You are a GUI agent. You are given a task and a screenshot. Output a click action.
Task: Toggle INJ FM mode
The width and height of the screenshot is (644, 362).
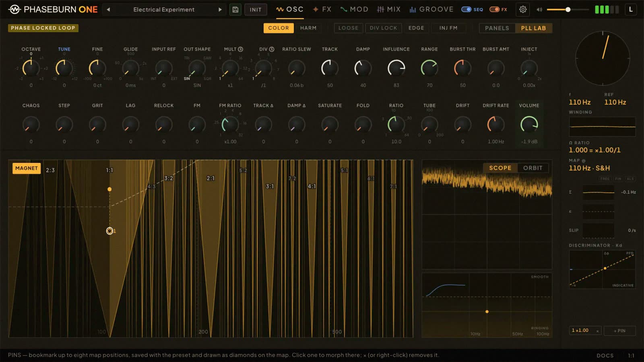(x=448, y=28)
